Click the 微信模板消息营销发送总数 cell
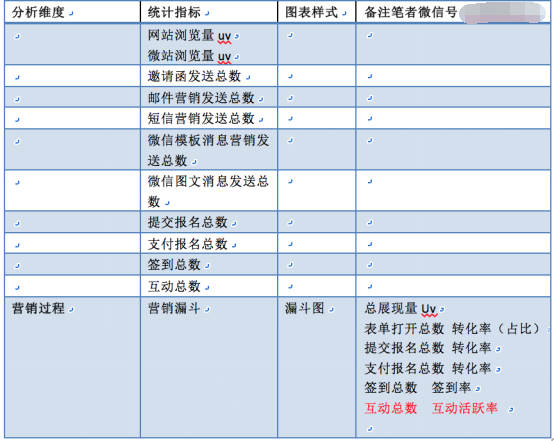The width and height of the screenshot is (554, 441). point(209,150)
